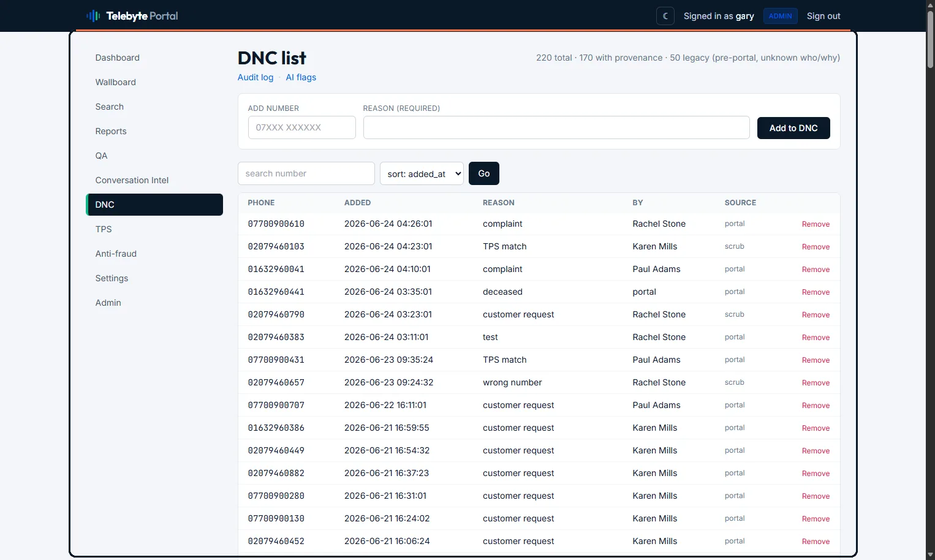Click the REASON column header
This screenshot has height=560, width=935.
[499, 203]
